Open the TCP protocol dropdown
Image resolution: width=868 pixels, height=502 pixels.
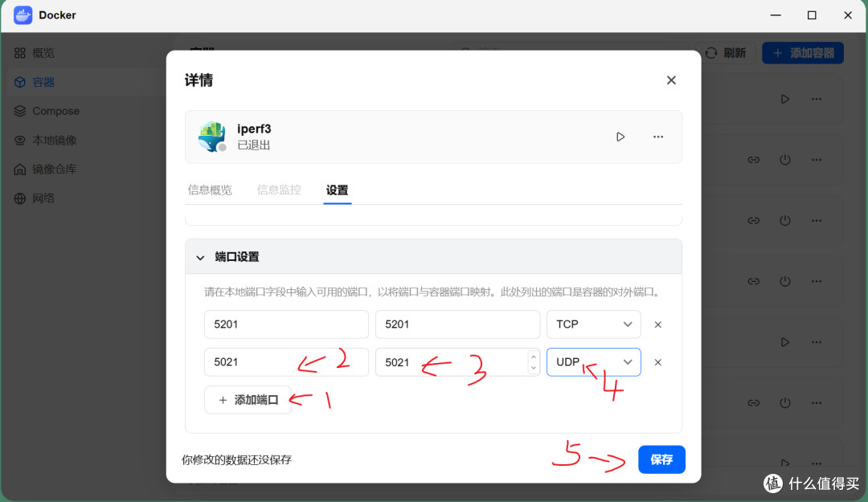click(x=593, y=324)
